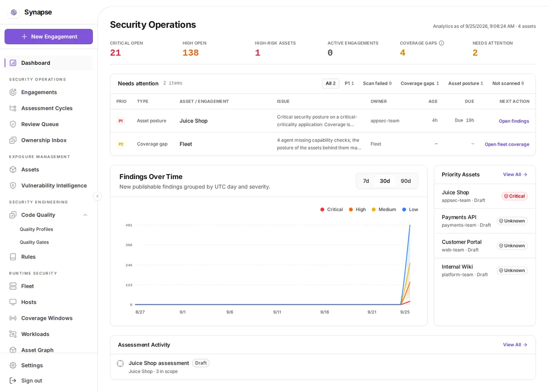This screenshot has height=392, width=548.
Task: Toggle the Low series in the legend
Action: click(x=410, y=209)
